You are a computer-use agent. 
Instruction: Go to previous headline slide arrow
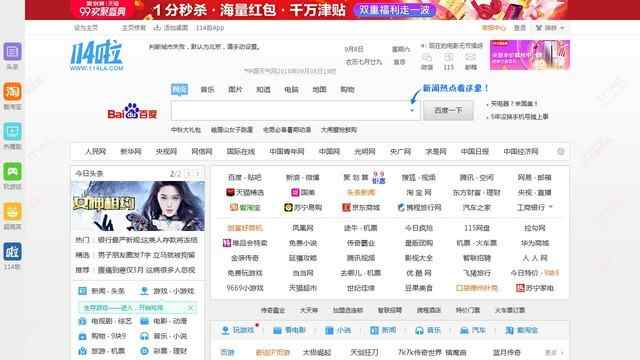189,174
